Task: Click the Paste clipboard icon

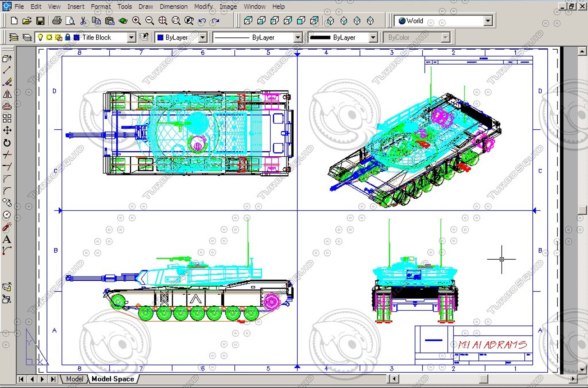Action: 110,21
